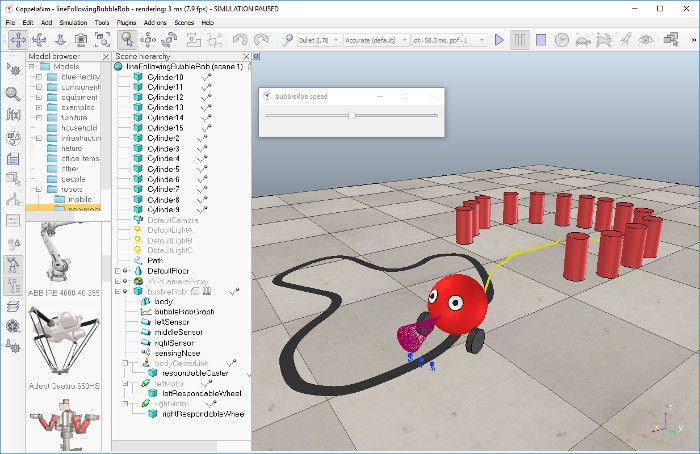Activate the click selection tool

pyautogui.click(x=127, y=40)
